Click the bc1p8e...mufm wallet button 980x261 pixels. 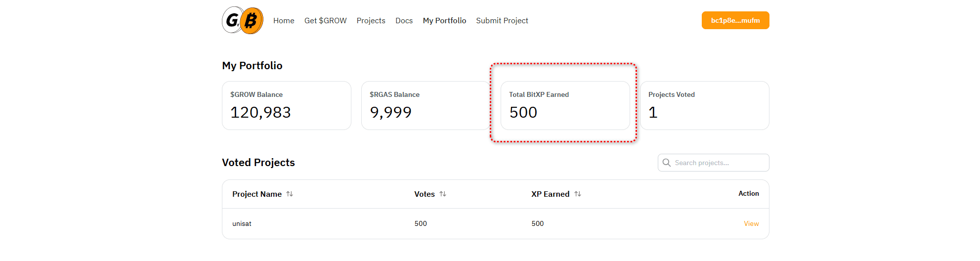[x=735, y=20]
